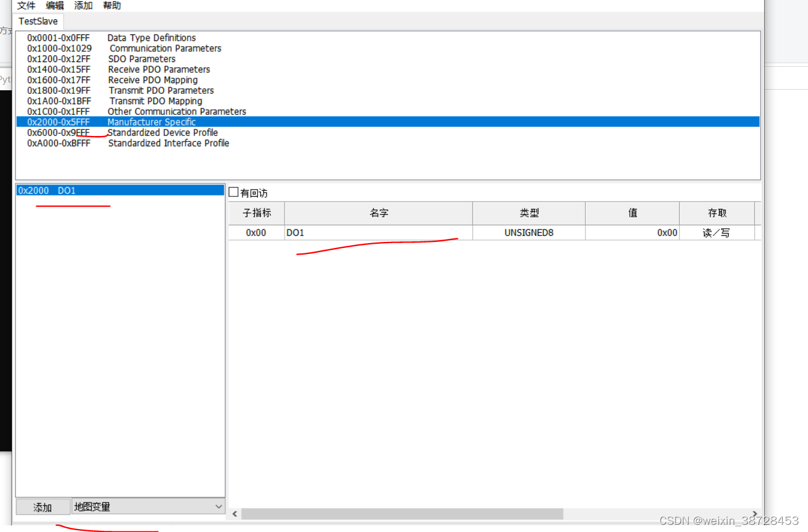This screenshot has height=532, width=808.
Task: Click the 存取 column header
Action: (x=717, y=213)
